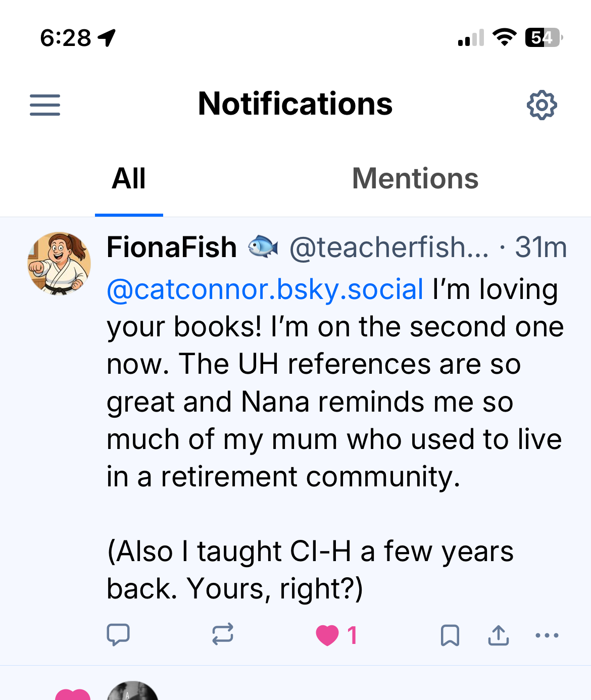Share FionaFish's post
The width and height of the screenshot is (591, 700).
click(x=499, y=635)
